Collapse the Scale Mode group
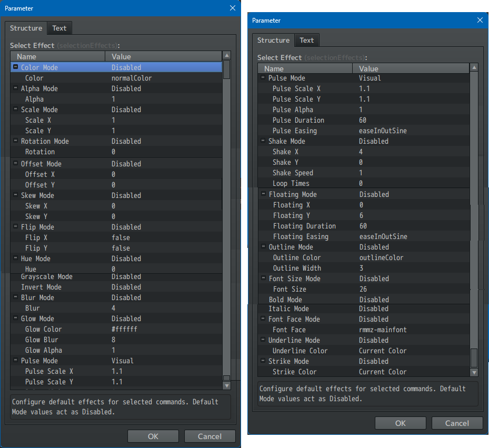This screenshot has height=448, width=489. (15, 109)
